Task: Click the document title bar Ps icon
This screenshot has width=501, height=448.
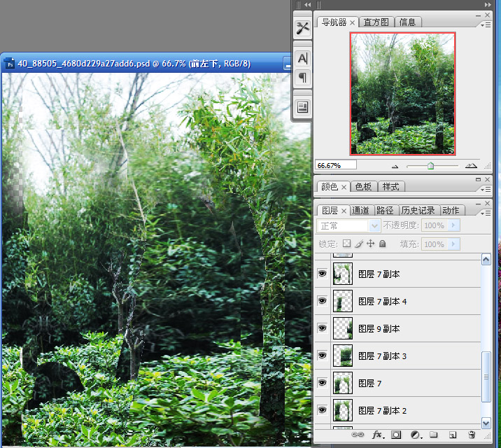Action: 10,63
